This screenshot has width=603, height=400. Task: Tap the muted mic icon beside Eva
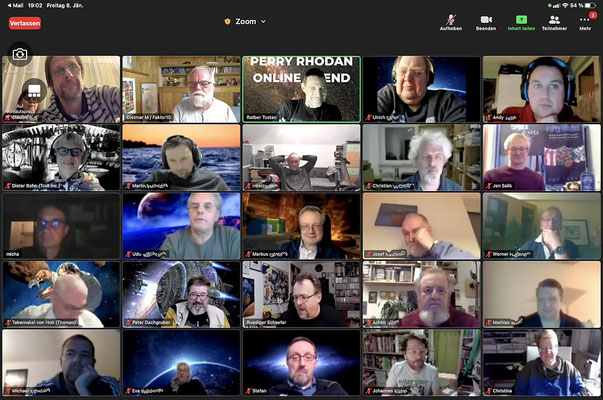(x=128, y=391)
